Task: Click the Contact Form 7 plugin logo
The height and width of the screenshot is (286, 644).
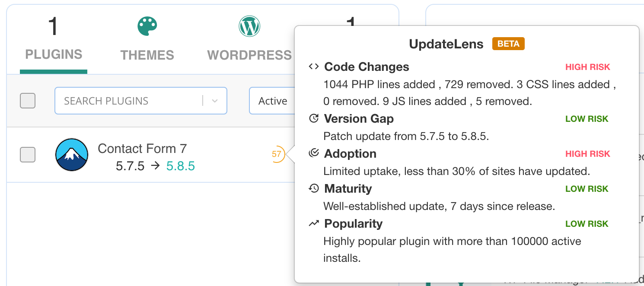Action: pos(72,155)
